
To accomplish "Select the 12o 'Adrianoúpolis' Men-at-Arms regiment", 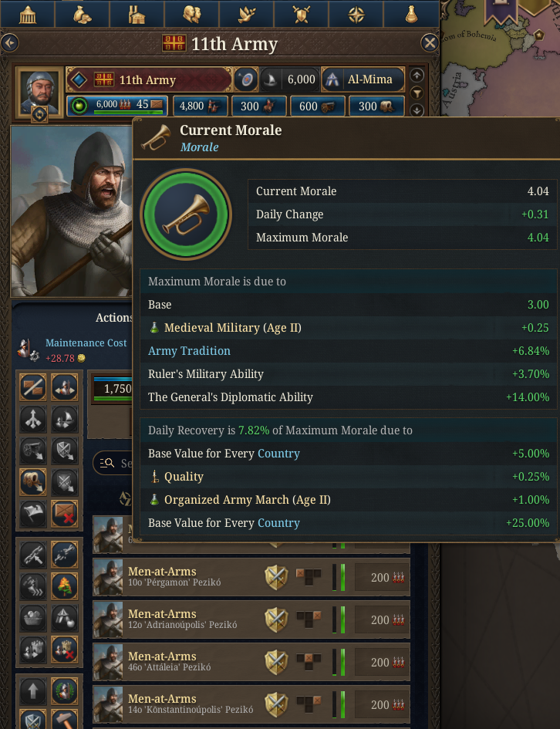I will [251, 619].
